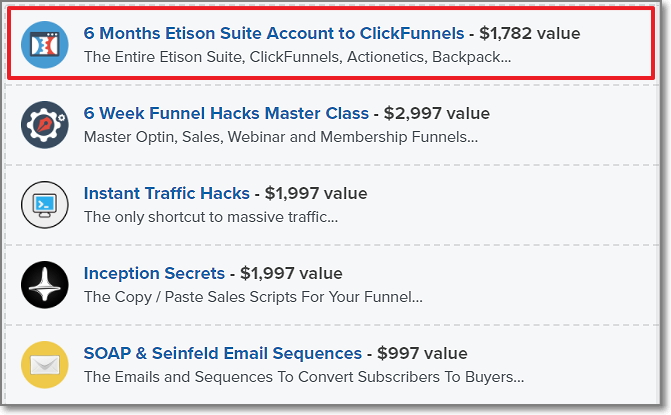
Task: Open the Inception Secrets title link
Action: click(x=154, y=273)
